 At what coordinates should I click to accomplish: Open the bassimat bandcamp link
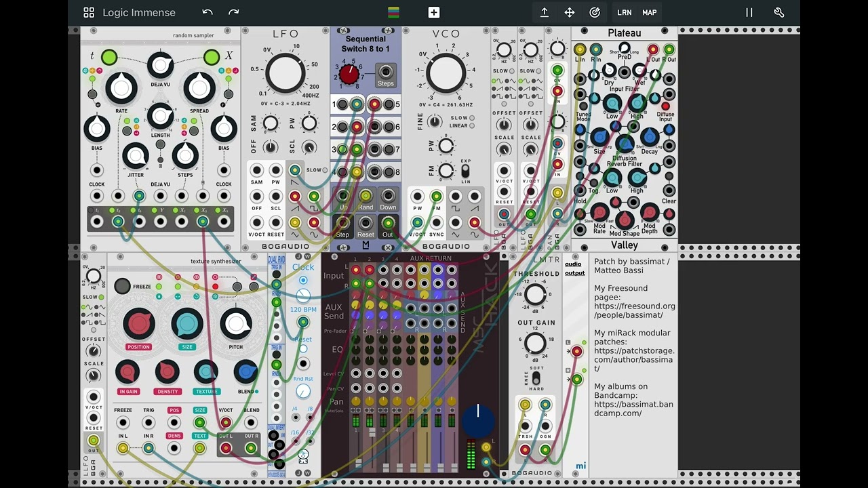point(633,409)
